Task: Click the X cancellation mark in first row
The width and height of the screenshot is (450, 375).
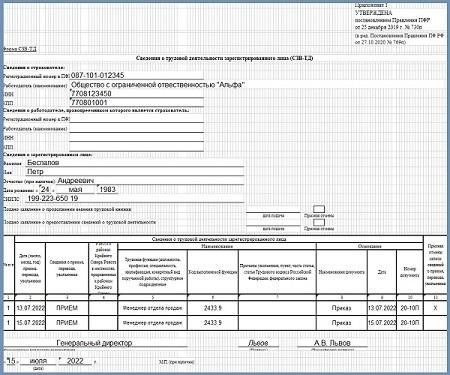Action: point(435,308)
